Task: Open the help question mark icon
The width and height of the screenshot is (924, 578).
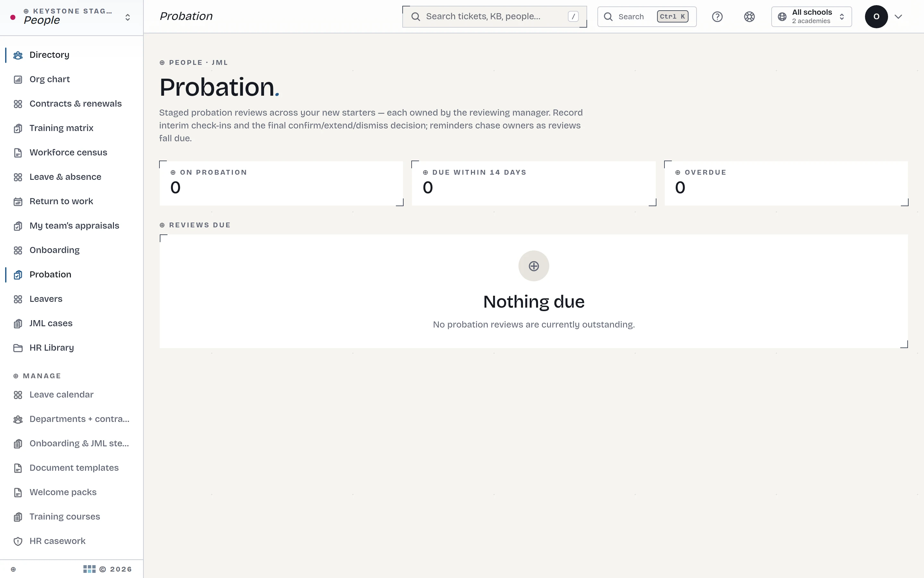Action: tap(717, 17)
